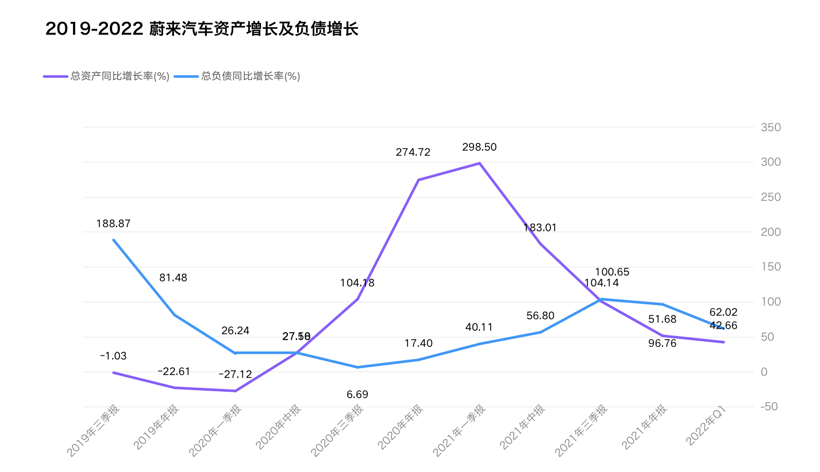Click the 42.66 data label

(724, 326)
